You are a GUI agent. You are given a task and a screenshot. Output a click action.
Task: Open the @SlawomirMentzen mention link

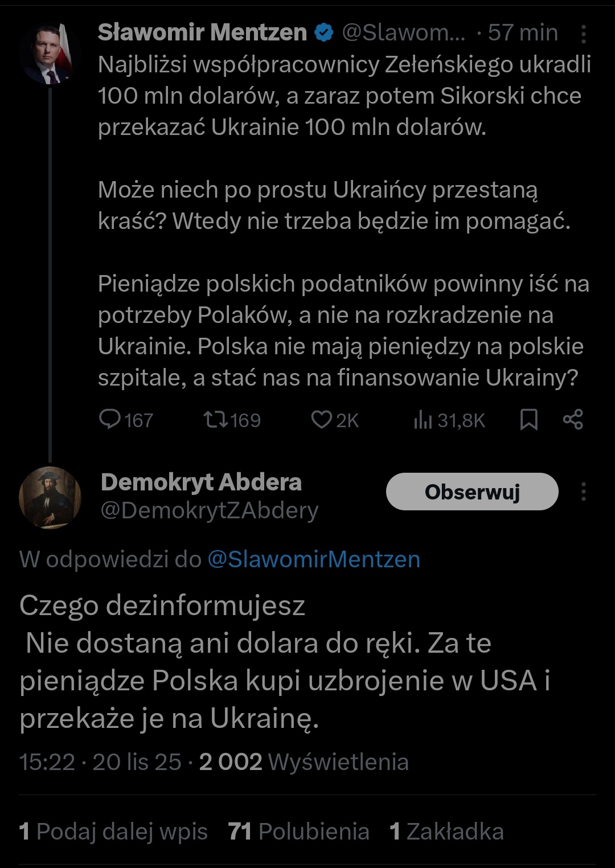314,559
